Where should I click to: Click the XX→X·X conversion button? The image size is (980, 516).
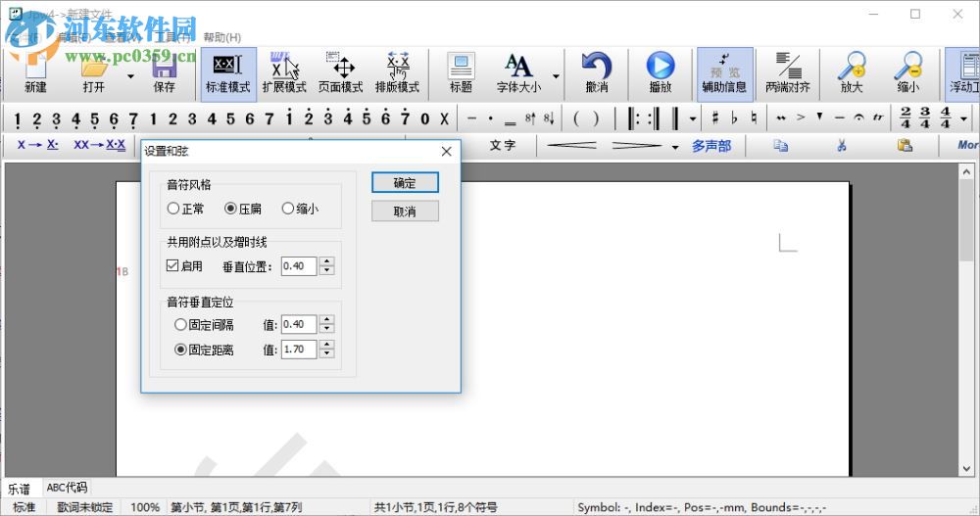(x=99, y=145)
